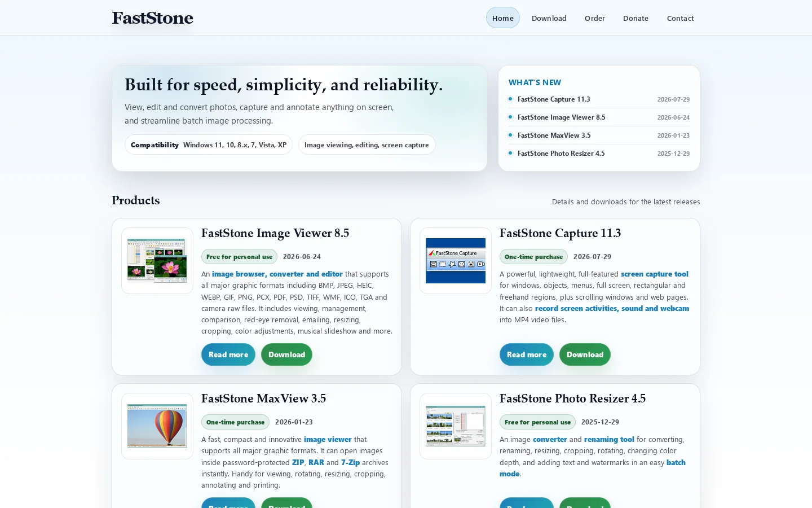Click the 7-Zip link in MaxView description
This screenshot has width=812, height=508.
350,463
